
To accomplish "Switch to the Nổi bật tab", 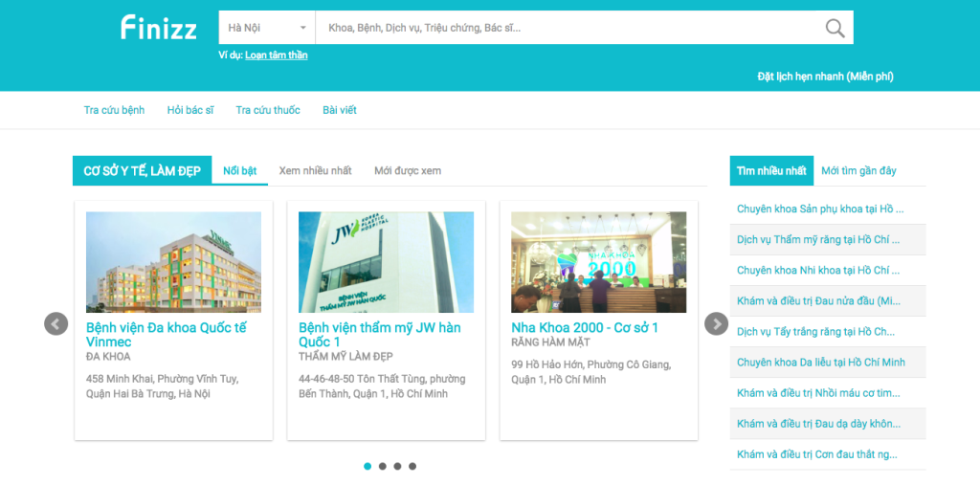I will pos(240,170).
